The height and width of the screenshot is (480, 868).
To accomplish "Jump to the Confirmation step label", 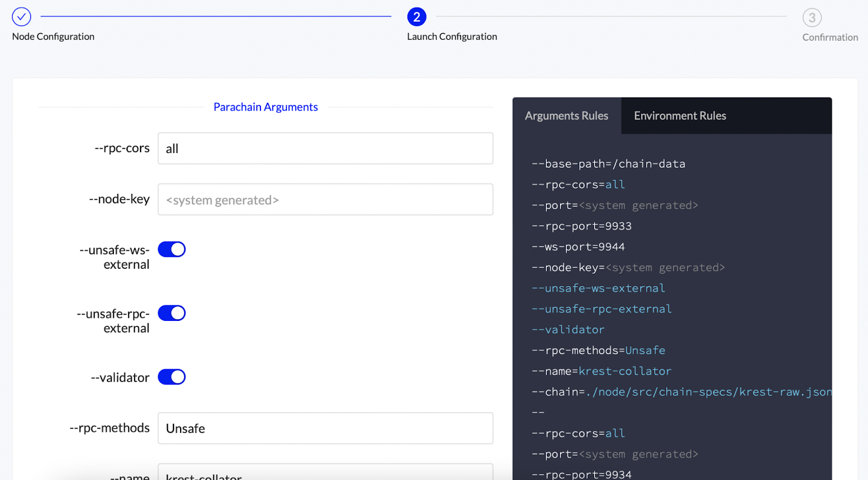I will coord(829,37).
